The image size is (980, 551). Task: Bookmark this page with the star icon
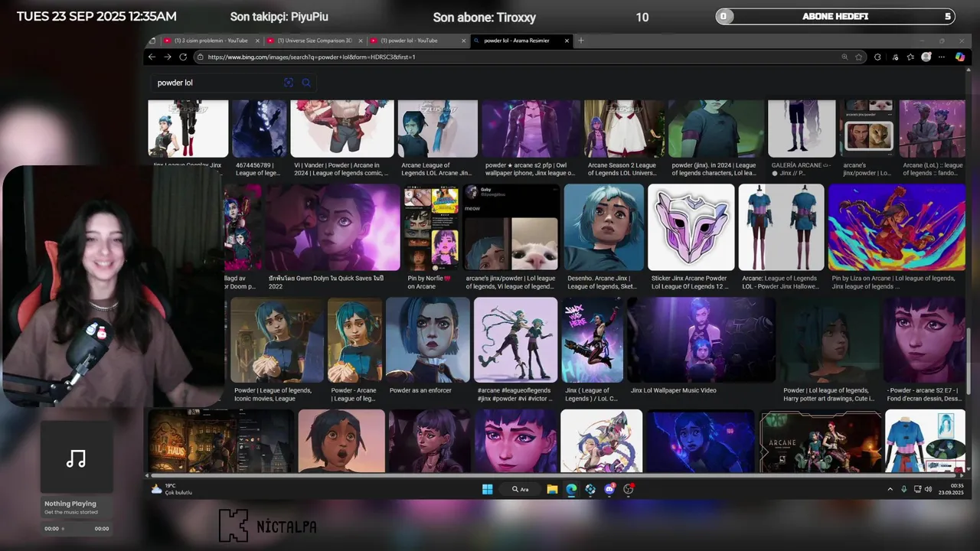[859, 57]
